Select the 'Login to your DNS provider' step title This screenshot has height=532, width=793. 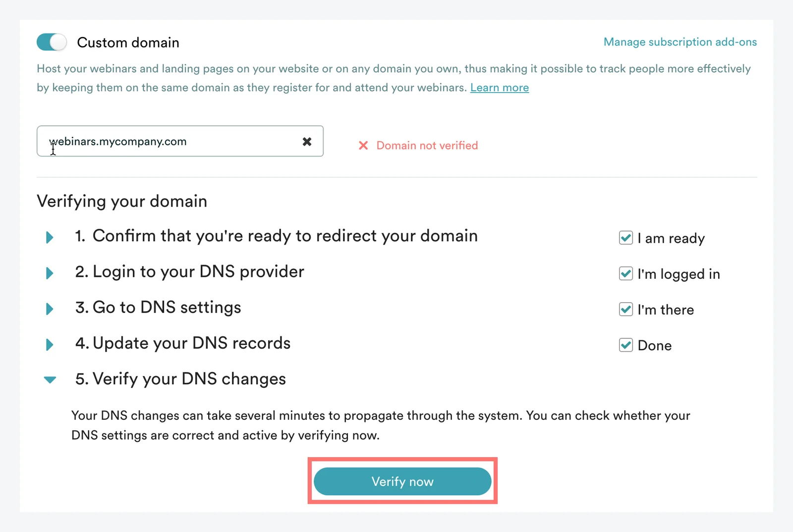point(198,272)
